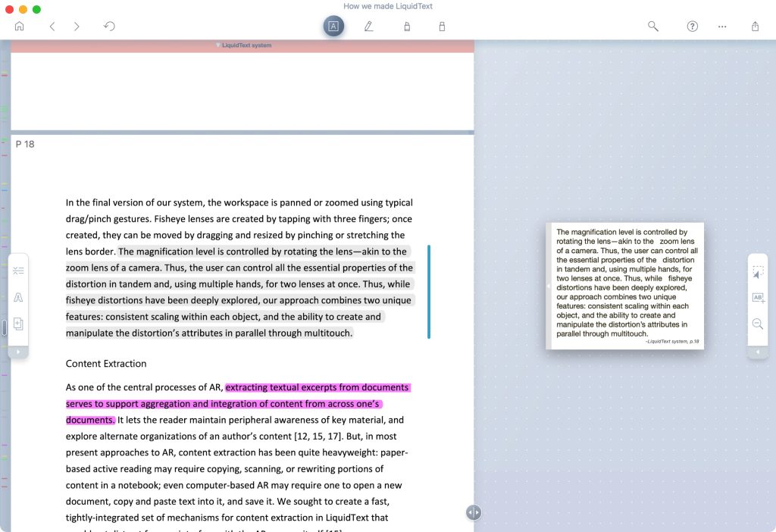Click the 'P 18' page label
Image resolution: width=776 pixels, height=532 pixels.
pyautogui.click(x=25, y=144)
